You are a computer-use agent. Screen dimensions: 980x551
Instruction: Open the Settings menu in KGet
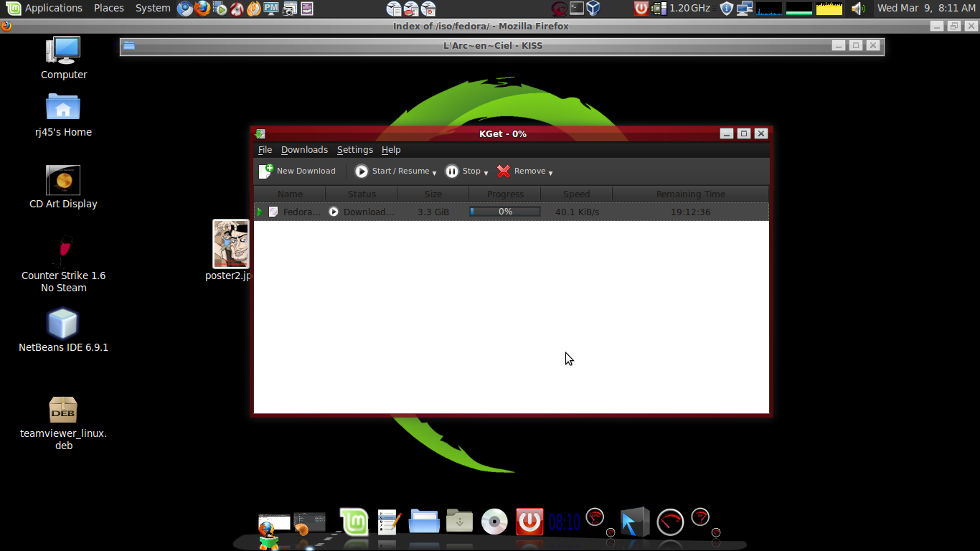tap(355, 149)
